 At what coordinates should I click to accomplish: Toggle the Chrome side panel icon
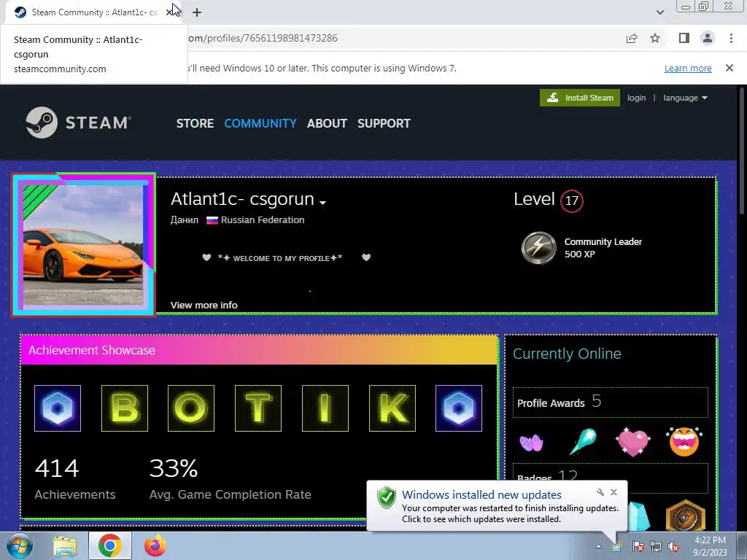684,38
